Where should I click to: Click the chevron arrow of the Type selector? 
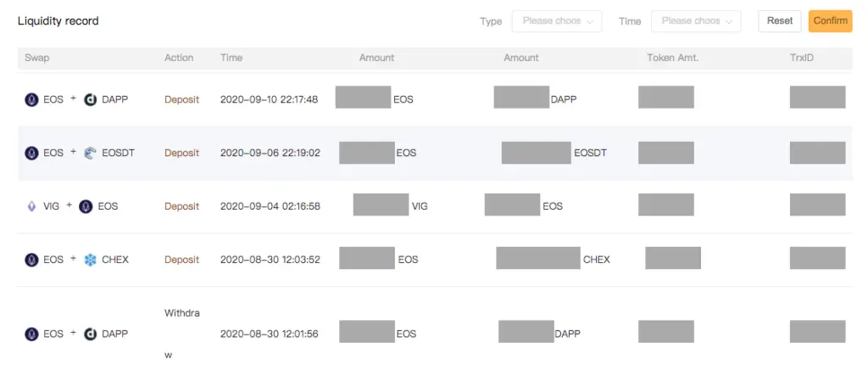tap(590, 21)
